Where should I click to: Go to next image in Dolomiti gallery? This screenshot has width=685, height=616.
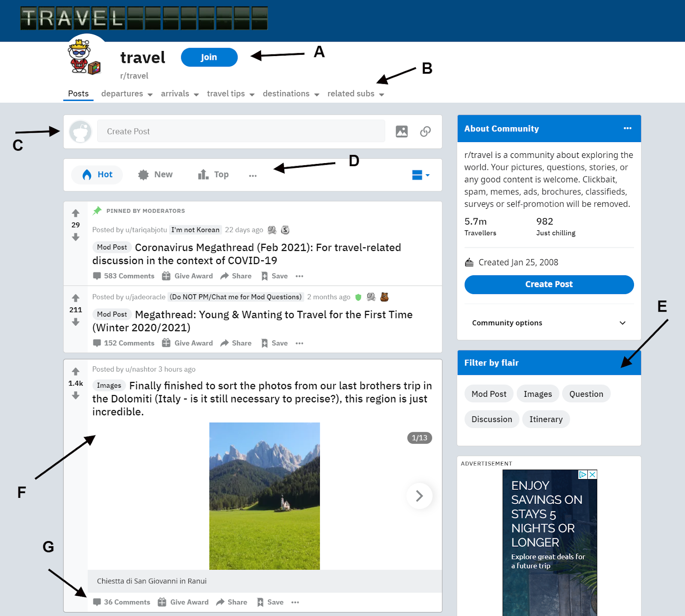tap(419, 496)
